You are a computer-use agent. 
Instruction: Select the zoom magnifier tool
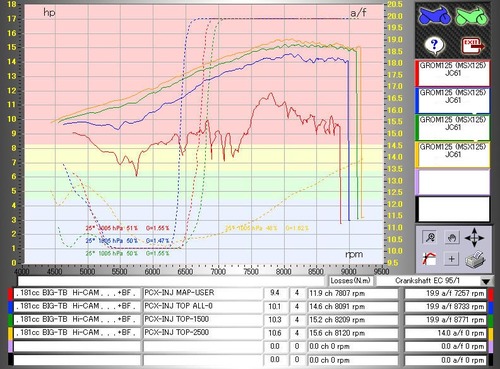coord(430,237)
